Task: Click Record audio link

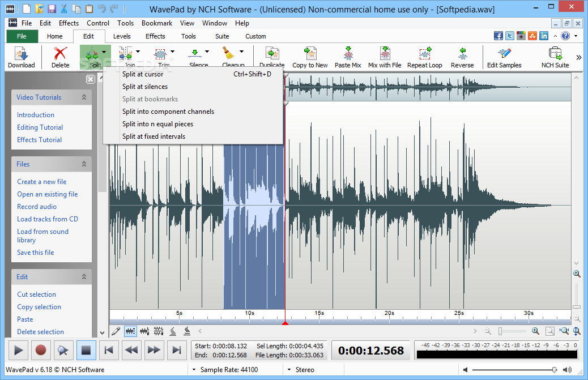Action: click(x=37, y=207)
